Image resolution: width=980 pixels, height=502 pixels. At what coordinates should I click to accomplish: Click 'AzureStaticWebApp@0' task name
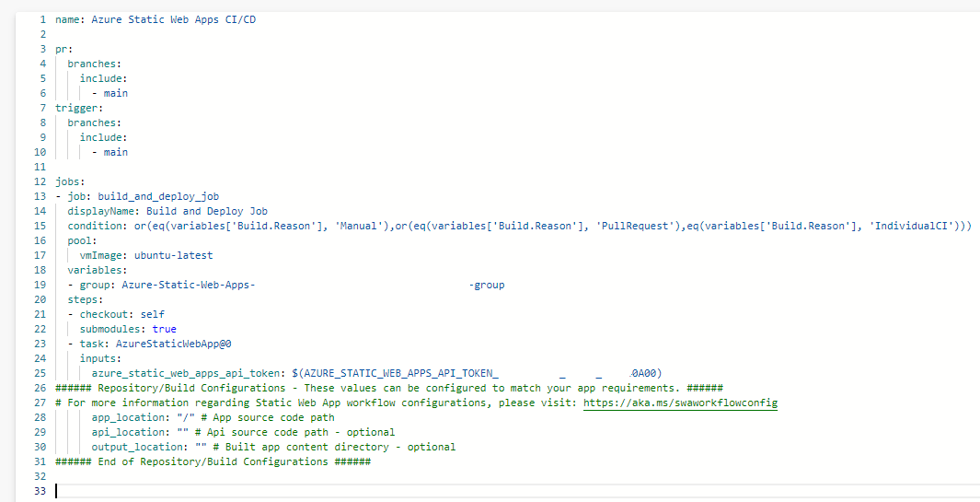tap(174, 344)
